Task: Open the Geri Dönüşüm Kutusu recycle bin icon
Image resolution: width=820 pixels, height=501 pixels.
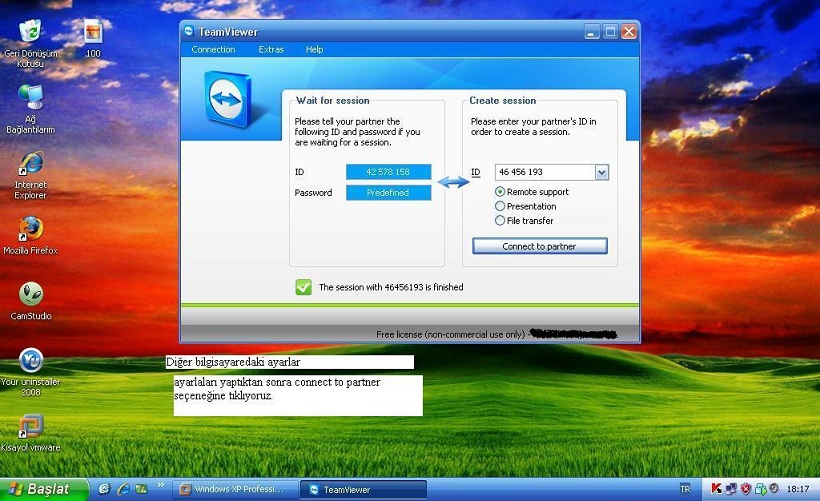Action: pyautogui.click(x=30, y=31)
